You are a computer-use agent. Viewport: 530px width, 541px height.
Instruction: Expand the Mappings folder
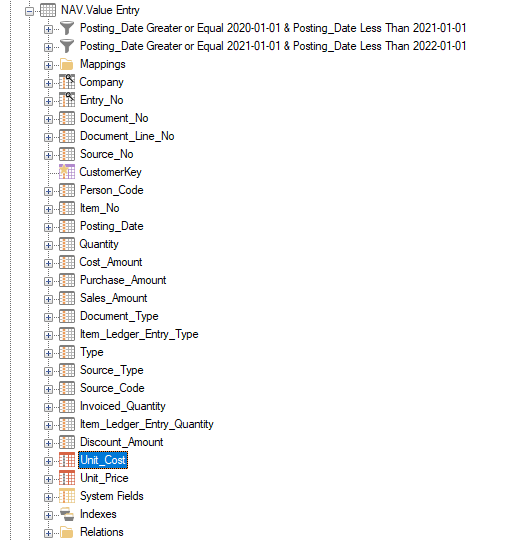tap(48, 65)
